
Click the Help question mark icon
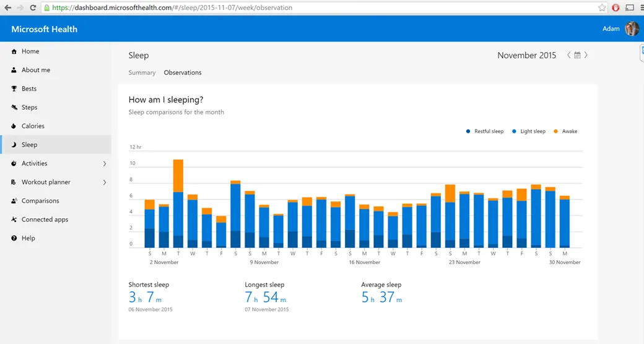(x=14, y=239)
